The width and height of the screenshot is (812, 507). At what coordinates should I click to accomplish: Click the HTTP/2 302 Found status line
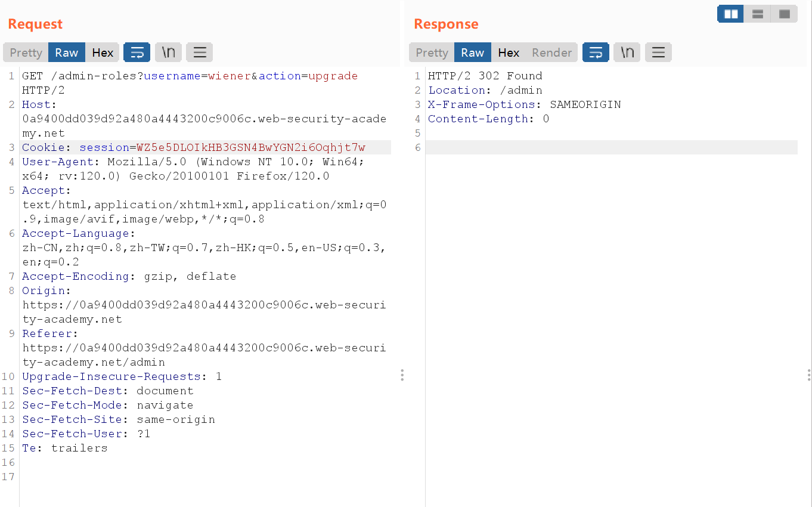[x=485, y=76]
